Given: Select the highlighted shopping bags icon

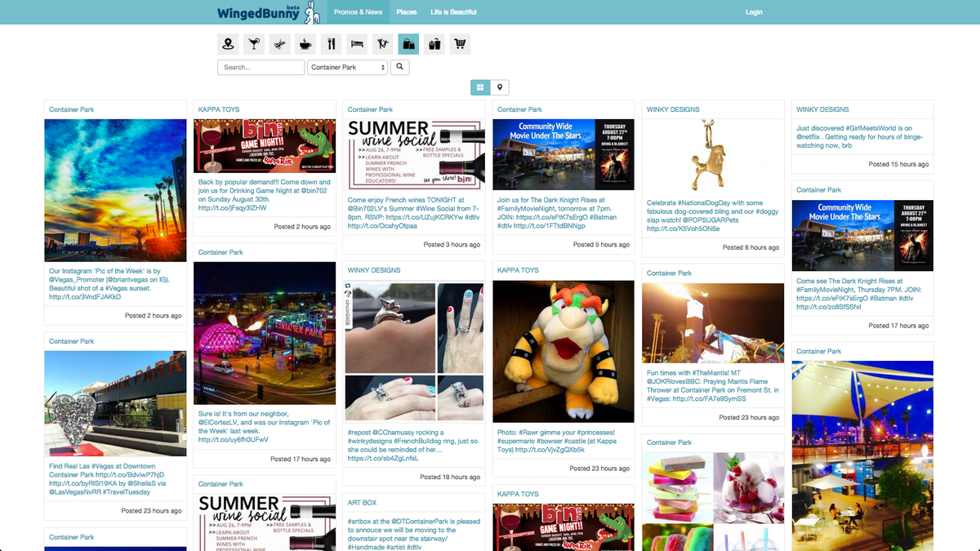Looking at the screenshot, I should [408, 44].
